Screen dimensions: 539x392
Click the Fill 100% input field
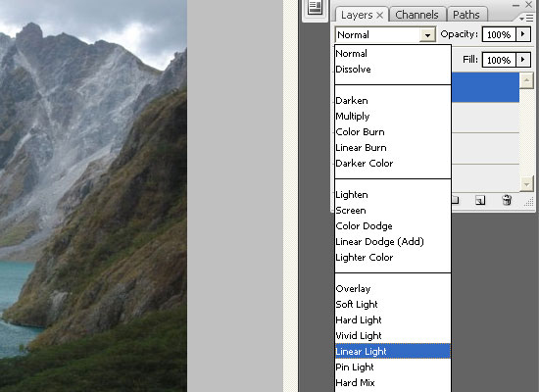[499, 60]
